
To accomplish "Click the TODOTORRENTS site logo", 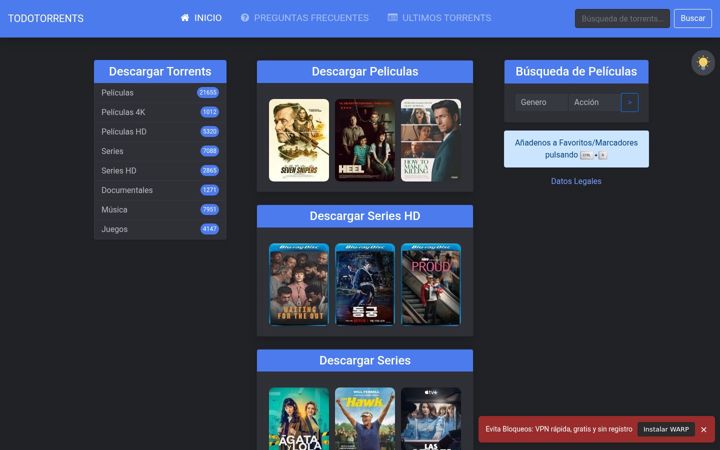I will (46, 18).
